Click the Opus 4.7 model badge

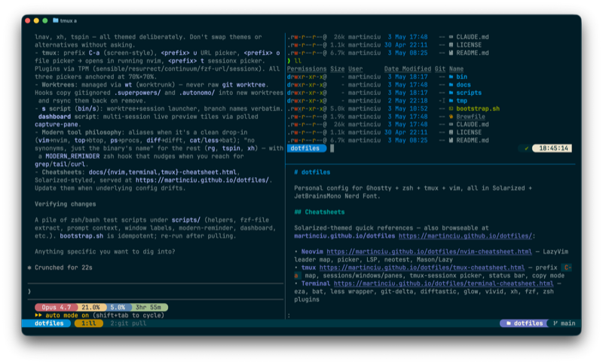(x=56, y=307)
